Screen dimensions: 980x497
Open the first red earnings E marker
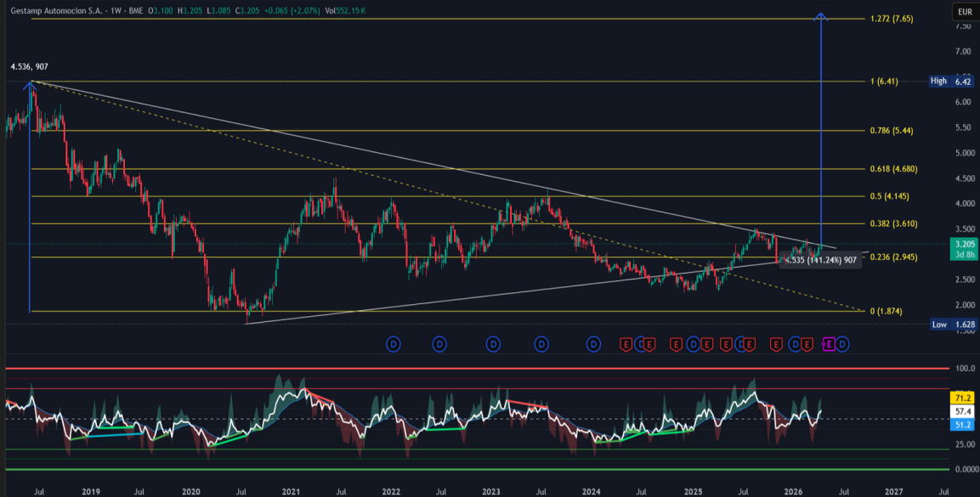point(626,344)
